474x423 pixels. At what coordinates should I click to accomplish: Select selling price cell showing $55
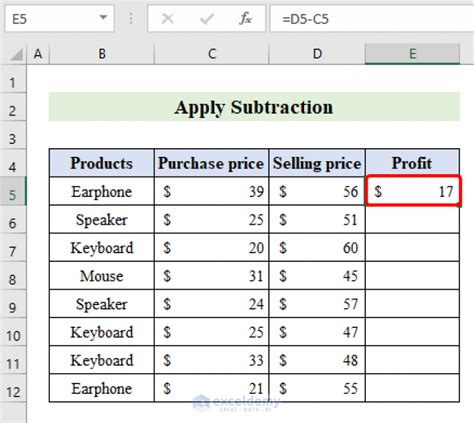(317, 388)
